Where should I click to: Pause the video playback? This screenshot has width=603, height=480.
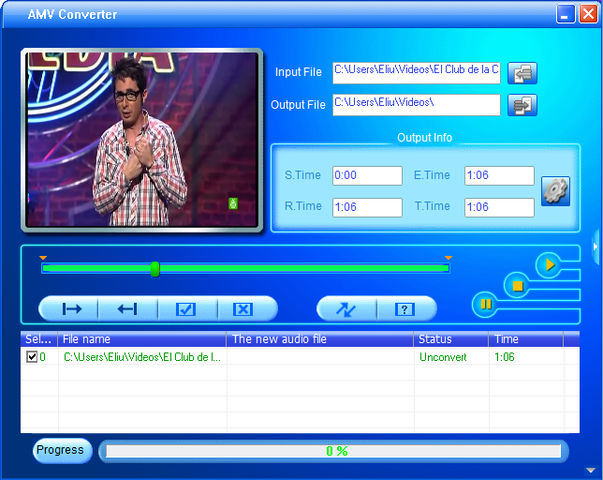(485, 305)
